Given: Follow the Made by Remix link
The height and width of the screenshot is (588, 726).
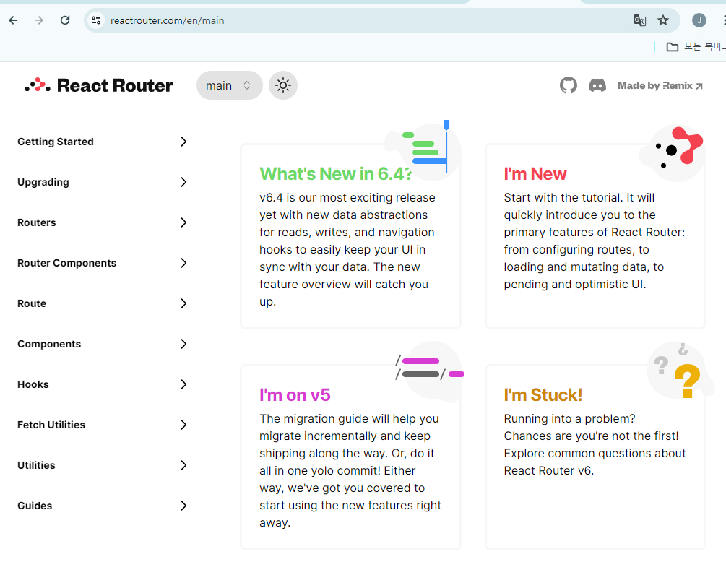Looking at the screenshot, I should [x=660, y=86].
